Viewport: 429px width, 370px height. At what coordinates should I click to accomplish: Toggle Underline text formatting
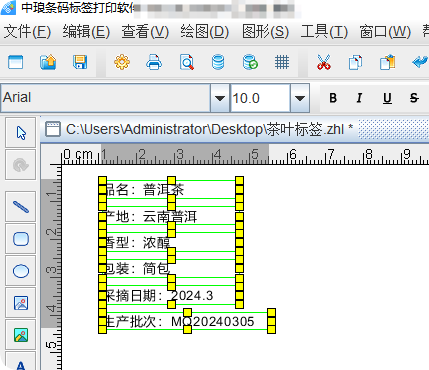(x=387, y=98)
